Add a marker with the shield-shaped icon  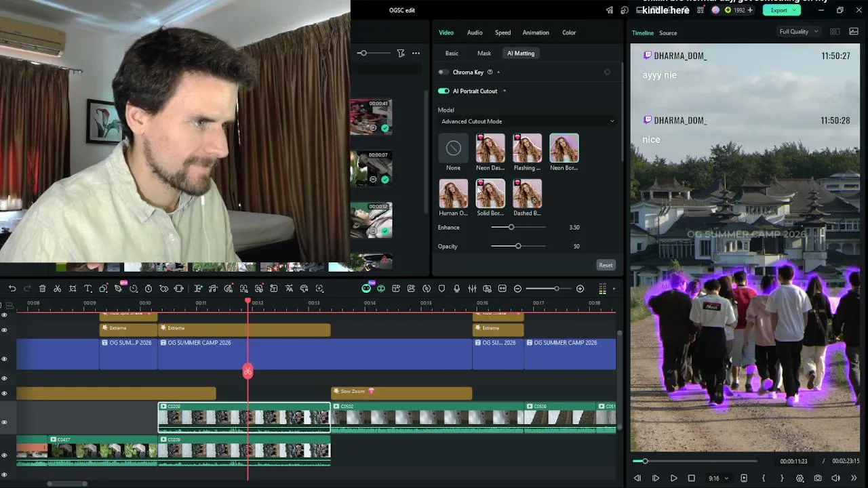pyautogui.click(x=441, y=289)
